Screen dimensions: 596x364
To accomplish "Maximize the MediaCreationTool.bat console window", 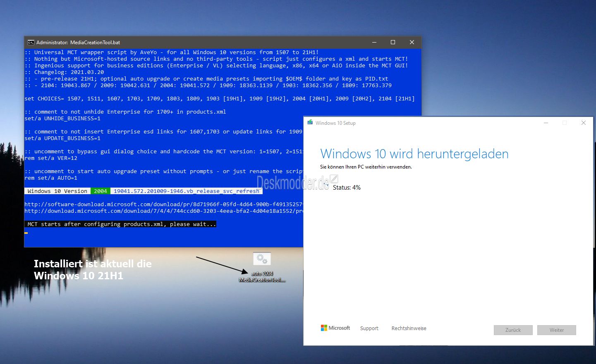I will [x=393, y=42].
